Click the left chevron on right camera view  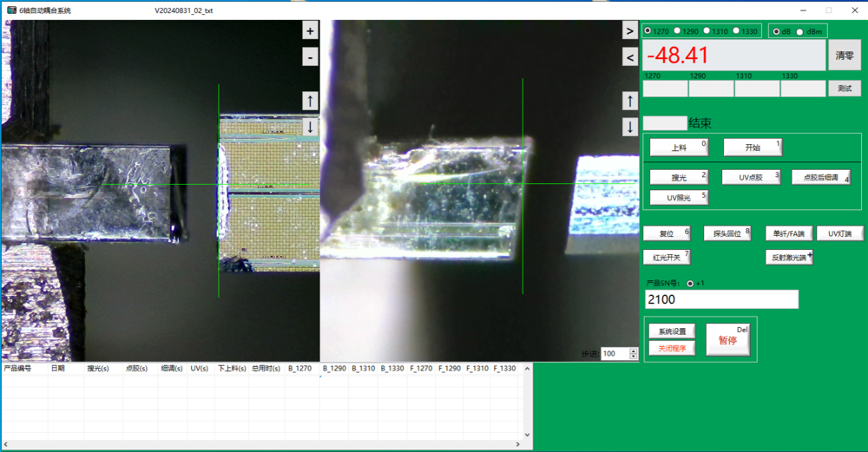click(x=630, y=57)
